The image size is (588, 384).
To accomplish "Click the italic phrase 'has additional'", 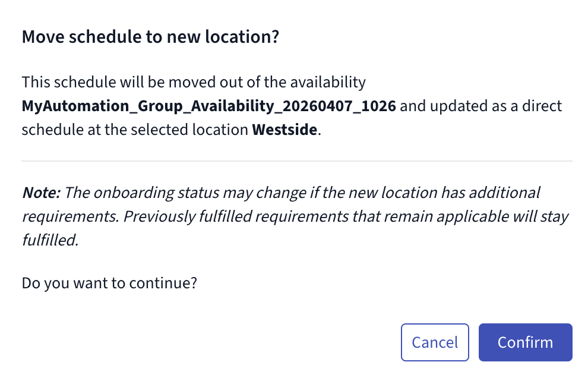I will [x=491, y=193].
